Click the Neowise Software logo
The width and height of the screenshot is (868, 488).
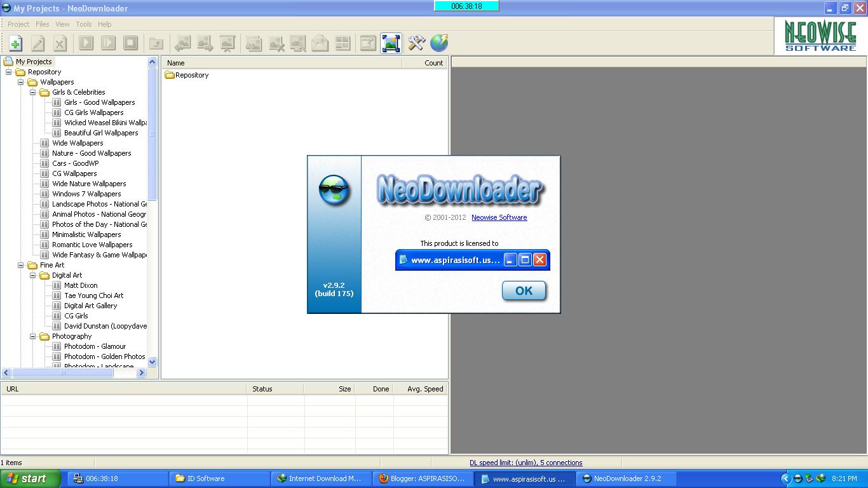click(x=820, y=36)
